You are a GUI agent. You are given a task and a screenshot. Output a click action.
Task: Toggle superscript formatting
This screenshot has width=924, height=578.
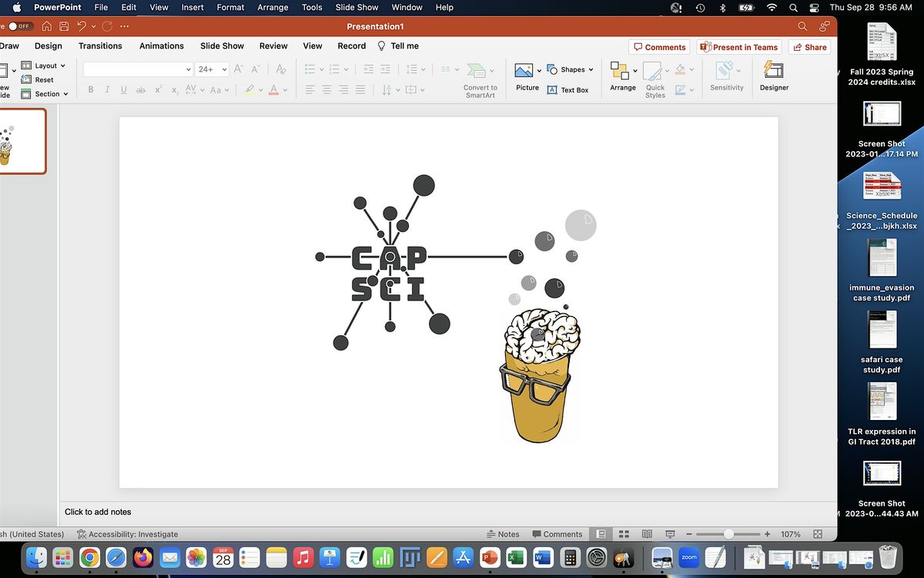click(x=158, y=90)
